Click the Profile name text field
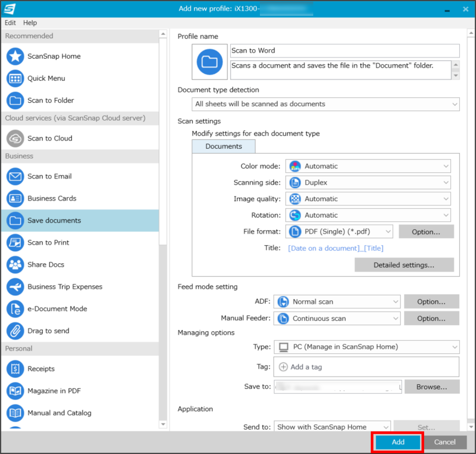 click(344, 51)
